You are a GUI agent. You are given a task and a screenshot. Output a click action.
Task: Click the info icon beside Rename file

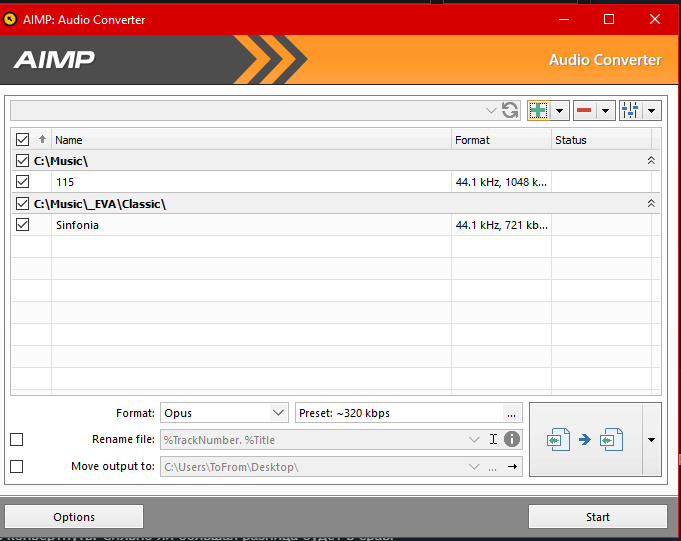(x=512, y=439)
